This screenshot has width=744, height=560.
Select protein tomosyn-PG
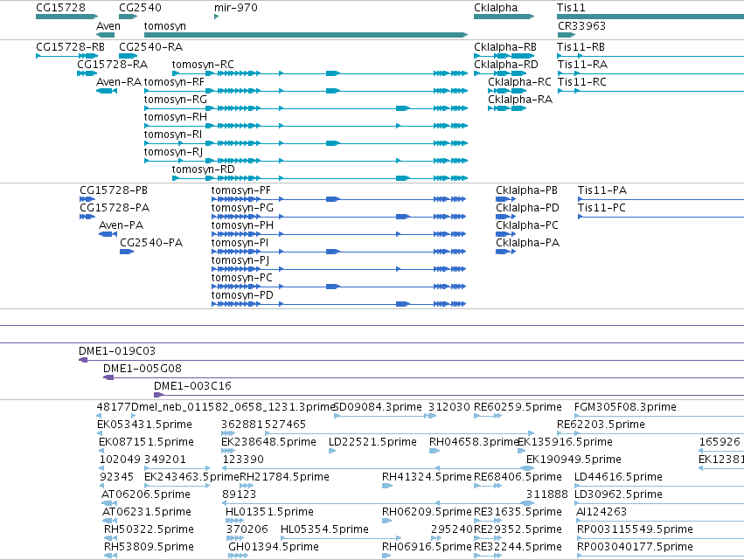point(339,217)
